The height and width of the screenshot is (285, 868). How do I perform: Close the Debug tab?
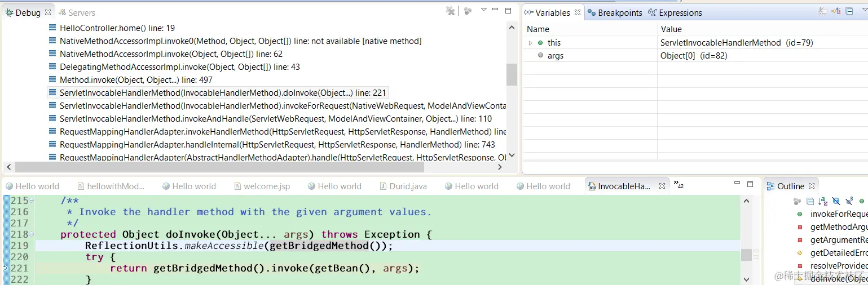47,12
